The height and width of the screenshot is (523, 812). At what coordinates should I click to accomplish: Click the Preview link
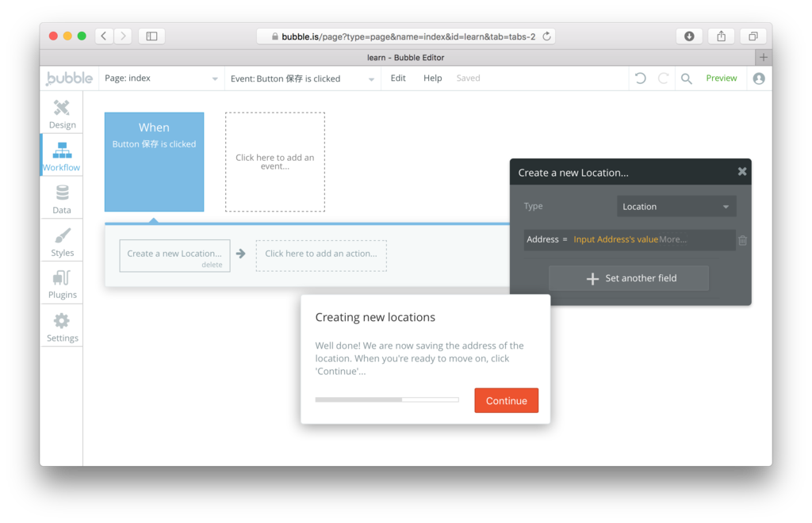pyautogui.click(x=721, y=78)
